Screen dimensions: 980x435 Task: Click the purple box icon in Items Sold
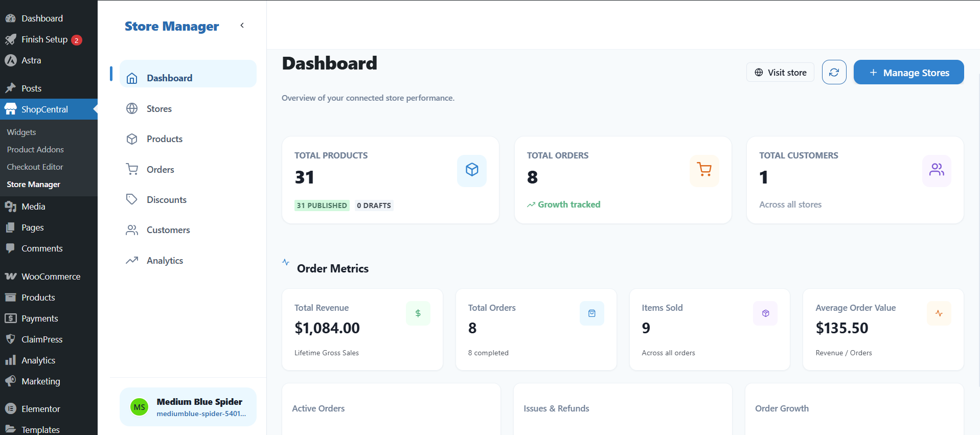pos(765,313)
